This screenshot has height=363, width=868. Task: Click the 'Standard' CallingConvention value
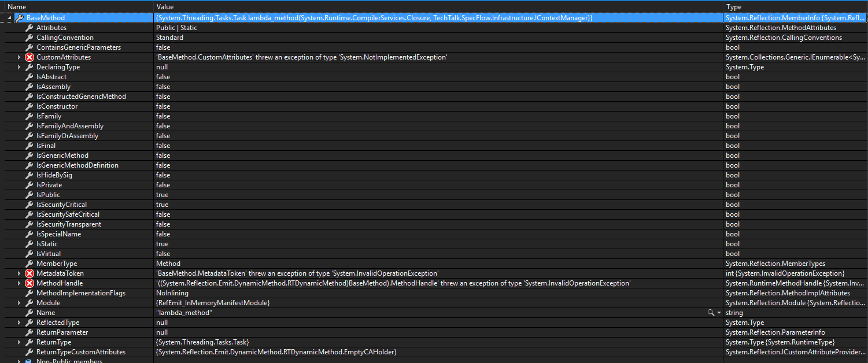pos(169,38)
